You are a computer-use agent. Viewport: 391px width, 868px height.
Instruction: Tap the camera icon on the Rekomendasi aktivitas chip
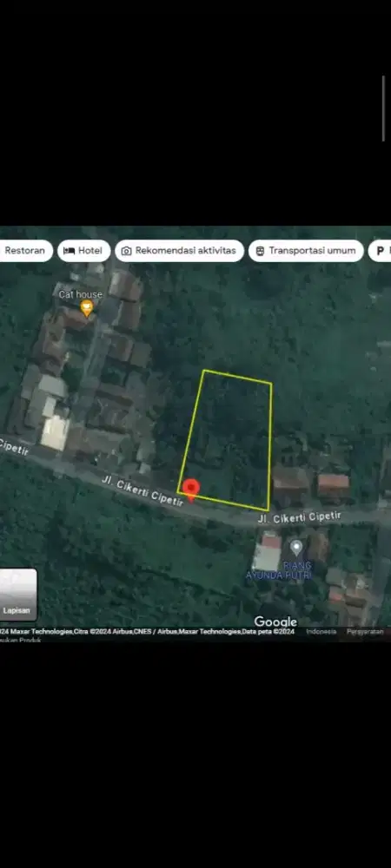tap(126, 251)
